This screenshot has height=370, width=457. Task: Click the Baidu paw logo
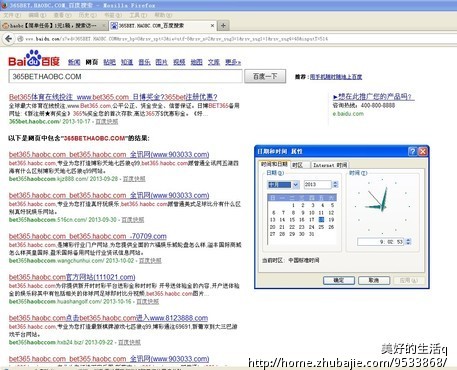[x=34, y=58]
